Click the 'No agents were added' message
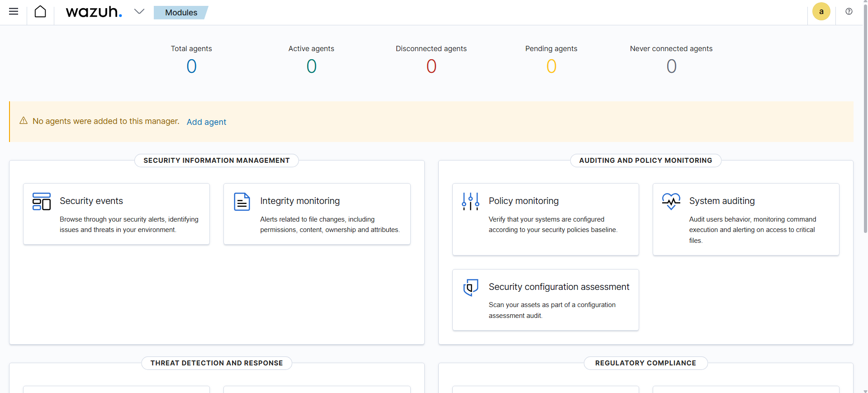Image resolution: width=868 pixels, height=393 pixels. coord(106,121)
